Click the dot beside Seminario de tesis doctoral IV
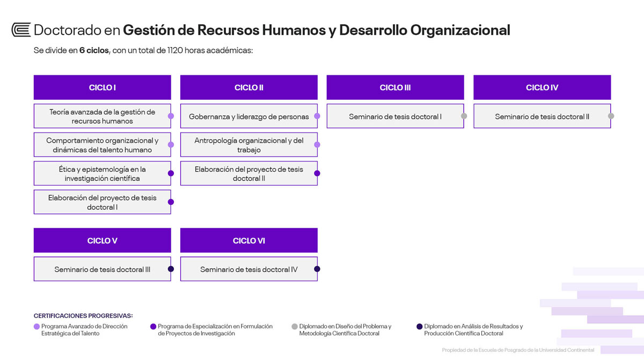Image resolution: width=644 pixels, height=362 pixels. coord(317,269)
